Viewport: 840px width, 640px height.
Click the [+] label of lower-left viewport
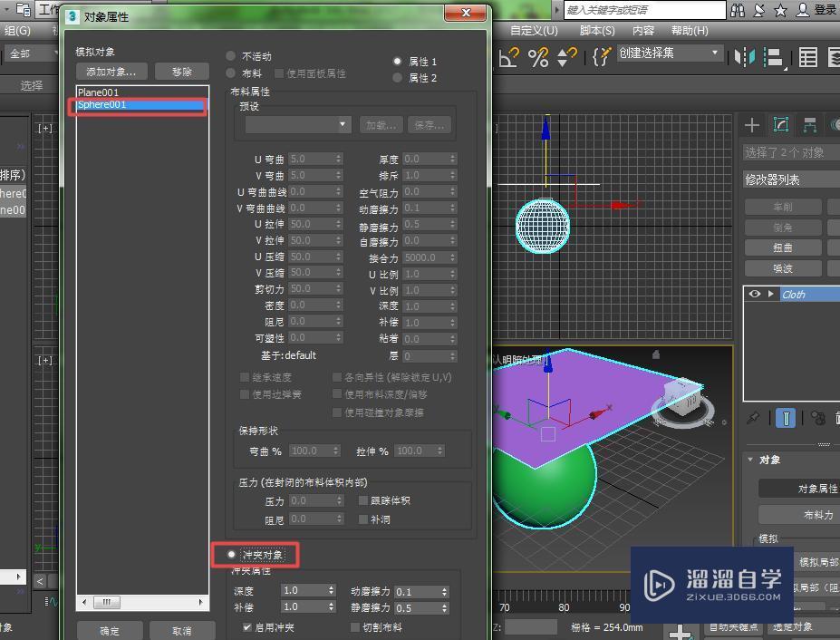(x=45, y=360)
